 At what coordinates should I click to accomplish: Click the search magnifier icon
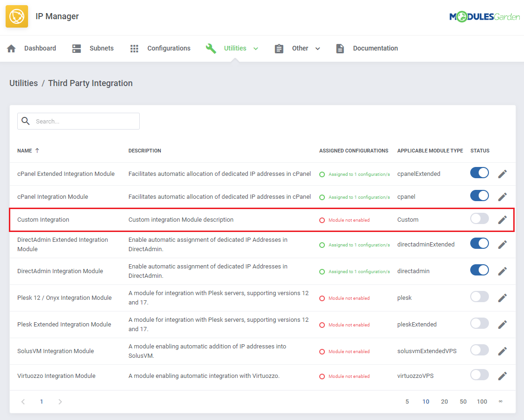26,121
